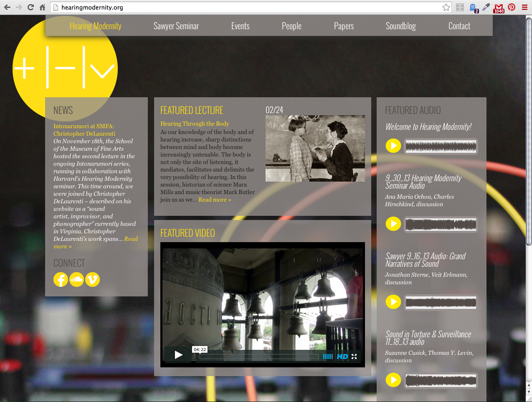The image size is (532, 402).
Task: Click the page vertical scrollbar thumb
Action: click(529, 131)
